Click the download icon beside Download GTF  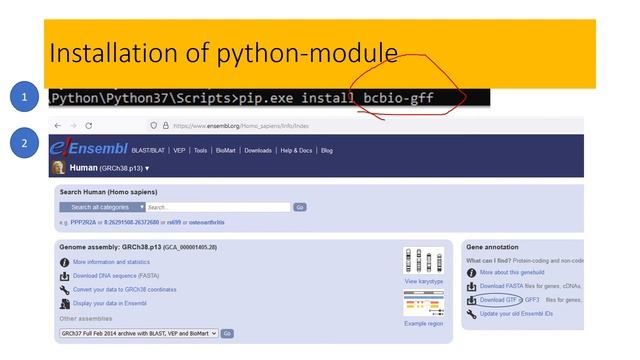tap(471, 300)
